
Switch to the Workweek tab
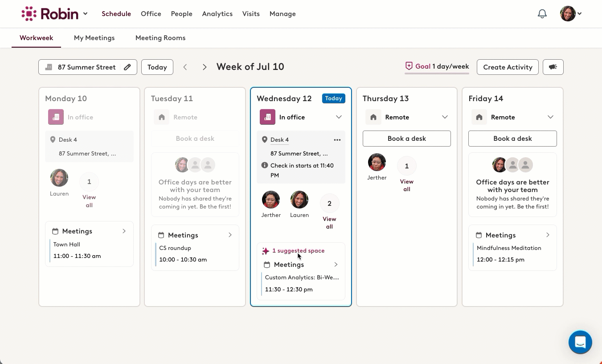37,38
